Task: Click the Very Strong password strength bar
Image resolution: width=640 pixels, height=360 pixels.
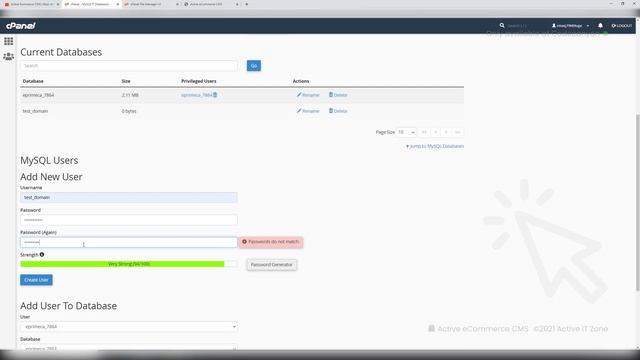Action: pyautogui.click(x=129, y=264)
